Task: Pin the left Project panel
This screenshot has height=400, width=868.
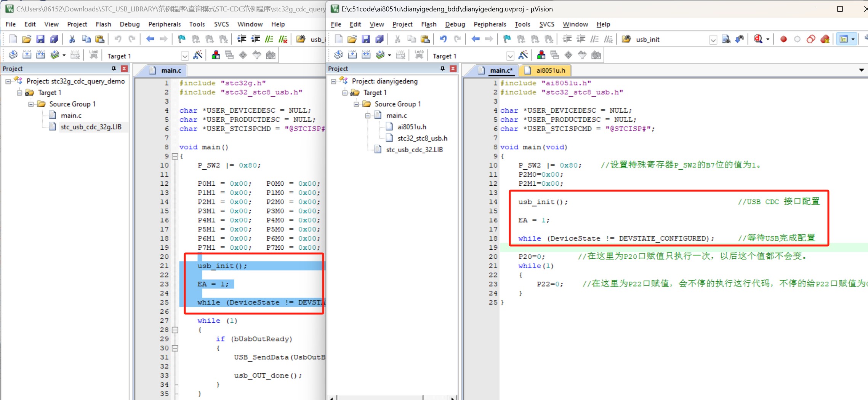Action: coord(114,69)
